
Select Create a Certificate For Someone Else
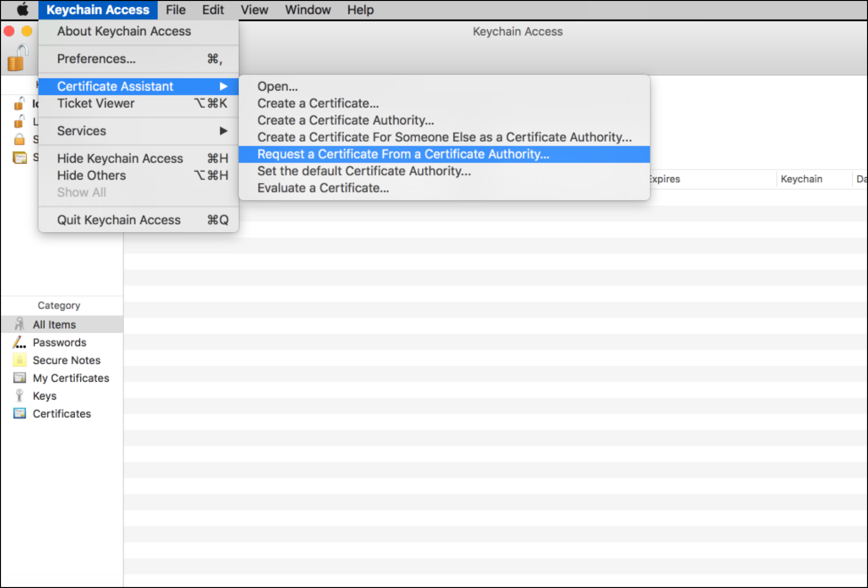pyautogui.click(x=444, y=137)
